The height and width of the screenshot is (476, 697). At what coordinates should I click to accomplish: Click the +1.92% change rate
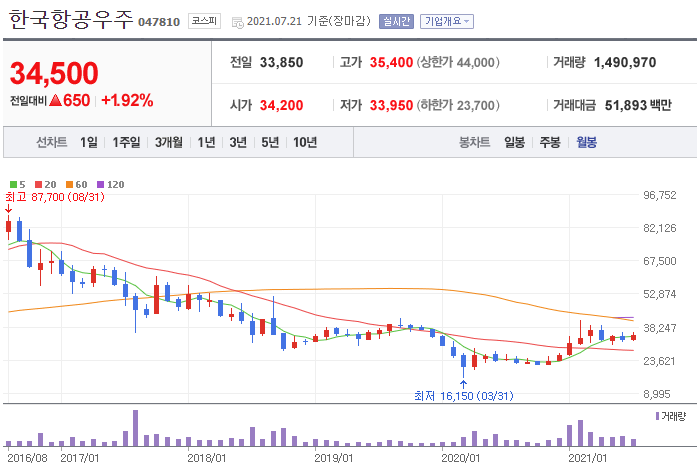coord(127,100)
